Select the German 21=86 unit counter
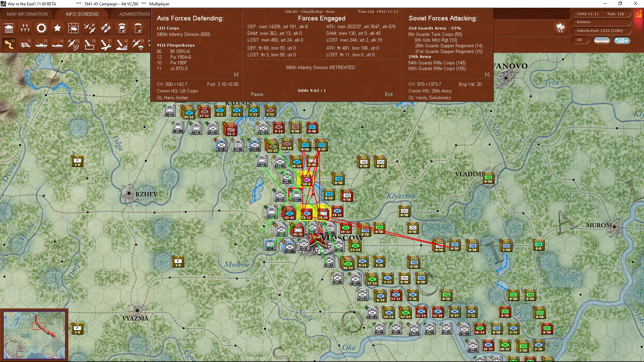The width and height of the screenshot is (644, 362). coord(296,195)
